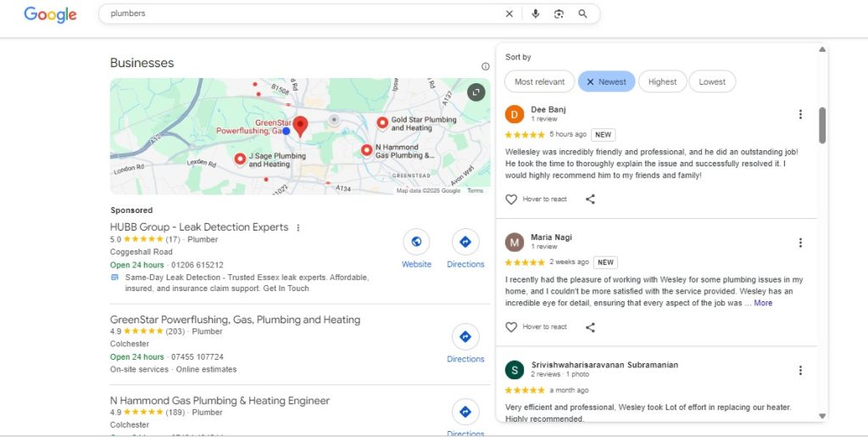868x437 pixels.
Task: Expand the map to full view
Action: pyautogui.click(x=476, y=92)
